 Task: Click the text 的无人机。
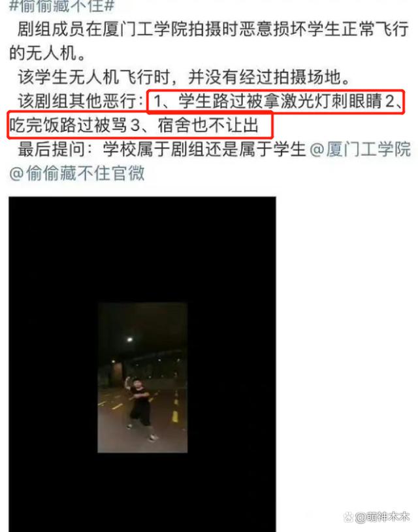coord(48,53)
